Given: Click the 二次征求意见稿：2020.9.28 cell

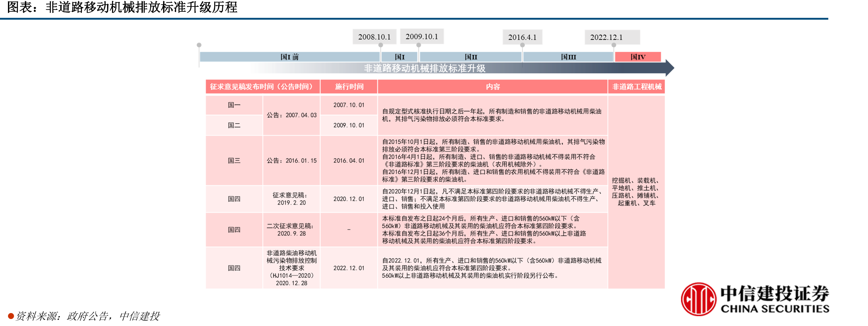Looking at the screenshot, I should click(x=291, y=230).
